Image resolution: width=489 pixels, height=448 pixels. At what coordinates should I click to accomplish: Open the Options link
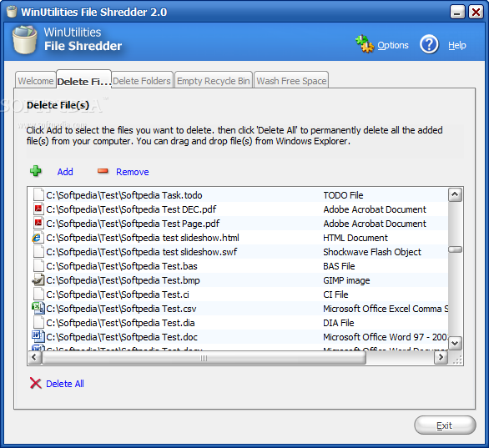tap(393, 45)
